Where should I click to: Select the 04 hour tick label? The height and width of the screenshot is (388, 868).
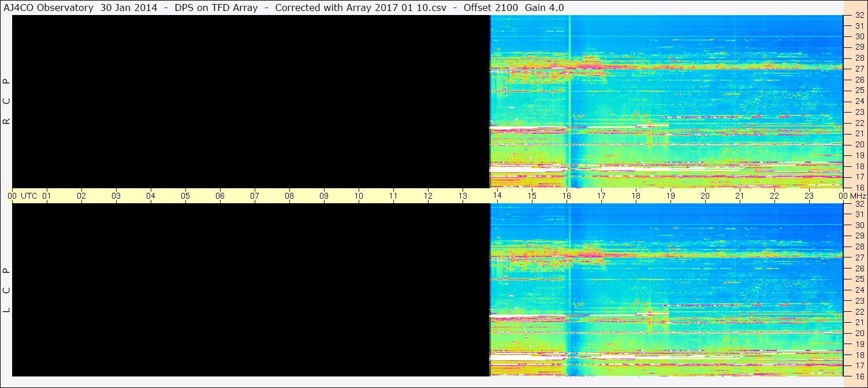[x=151, y=196]
